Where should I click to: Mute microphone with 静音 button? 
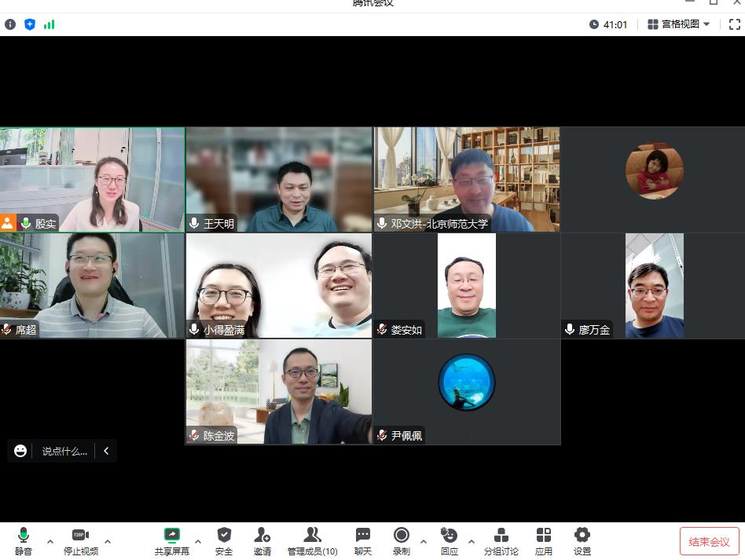click(24, 540)
